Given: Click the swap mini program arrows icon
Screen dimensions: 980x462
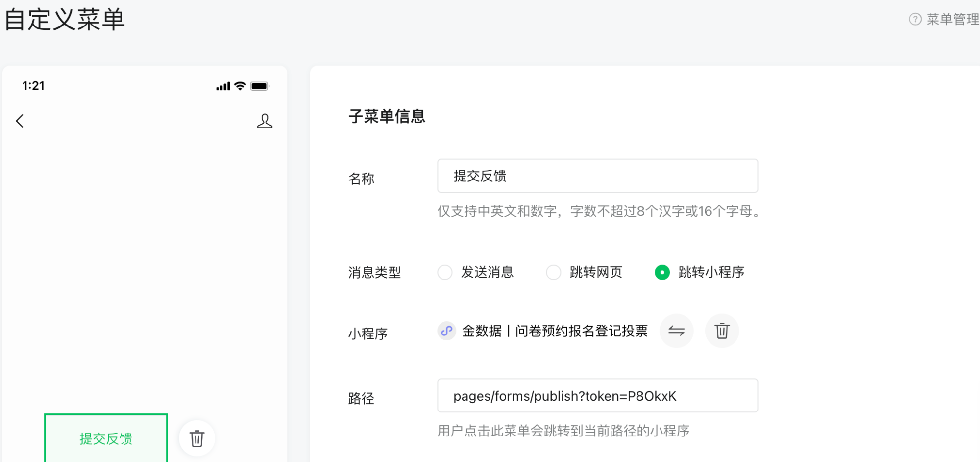Looking at the screenshot, I should point(676,331).
